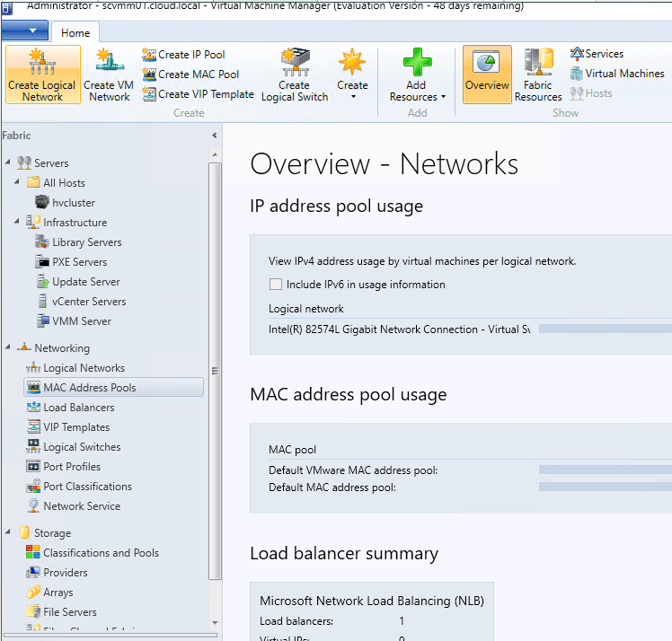Open File Servers node

tap(61, 611)
